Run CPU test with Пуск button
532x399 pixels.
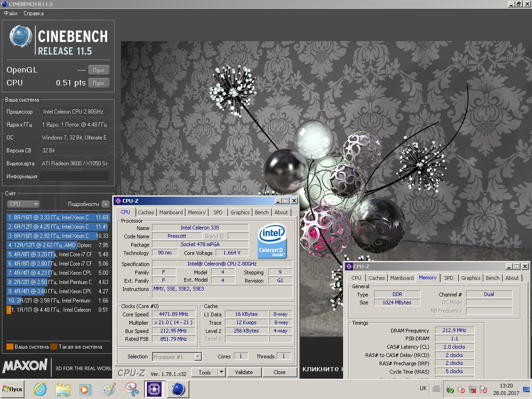pyautogui.click(x=99, y=83)
